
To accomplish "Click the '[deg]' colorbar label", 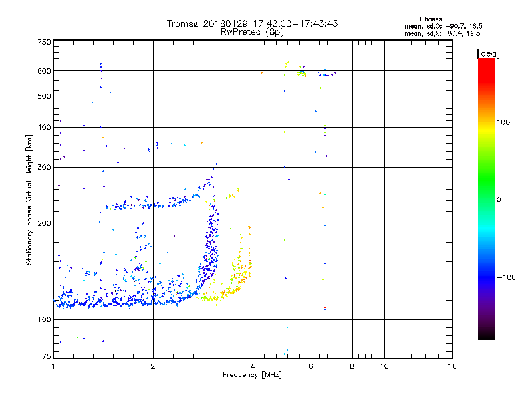I will click(488, 53).
